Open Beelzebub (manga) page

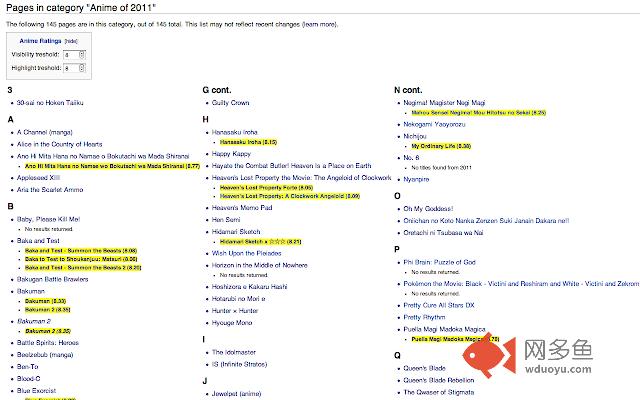point(45,355)
